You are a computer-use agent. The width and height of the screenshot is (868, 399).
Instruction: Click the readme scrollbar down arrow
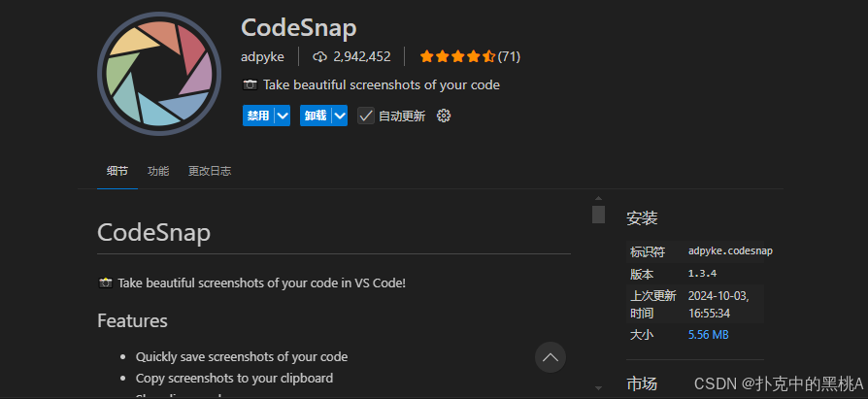tap(598, 388)
